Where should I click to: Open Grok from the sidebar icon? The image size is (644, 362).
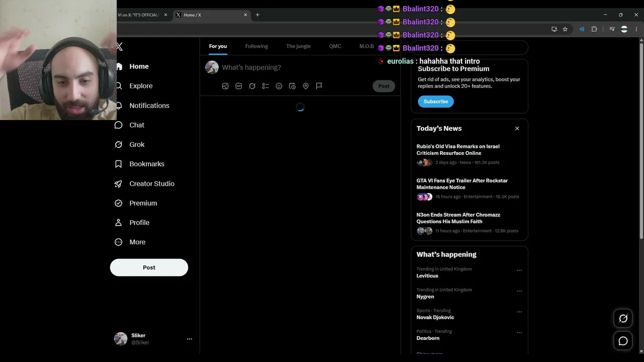pos(119,145)
